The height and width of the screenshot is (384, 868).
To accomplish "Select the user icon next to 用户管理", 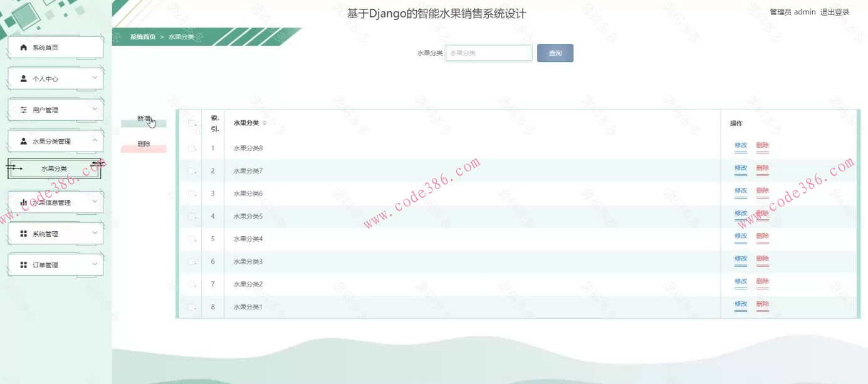I will pos(23,110).
